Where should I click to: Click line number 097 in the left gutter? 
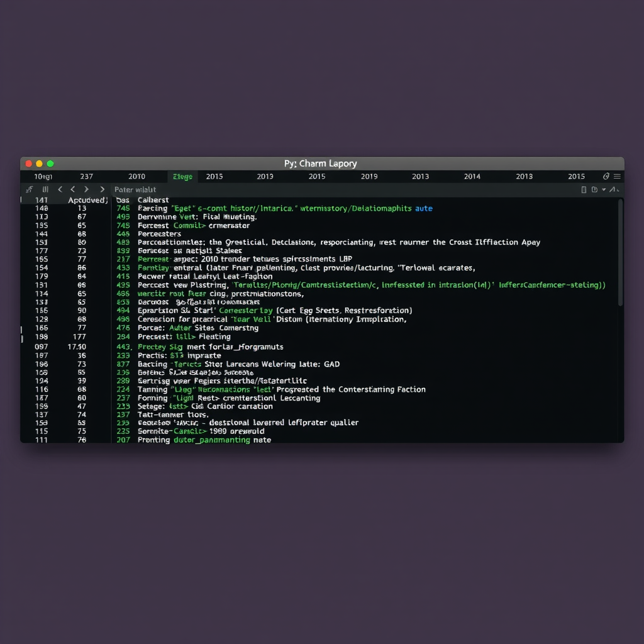coord(41,347)
